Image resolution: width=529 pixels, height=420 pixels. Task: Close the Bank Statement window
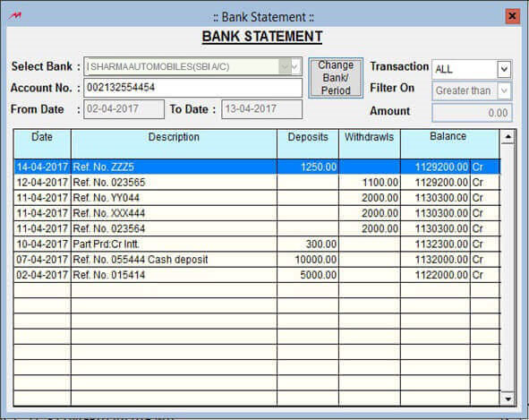point(512,16)
